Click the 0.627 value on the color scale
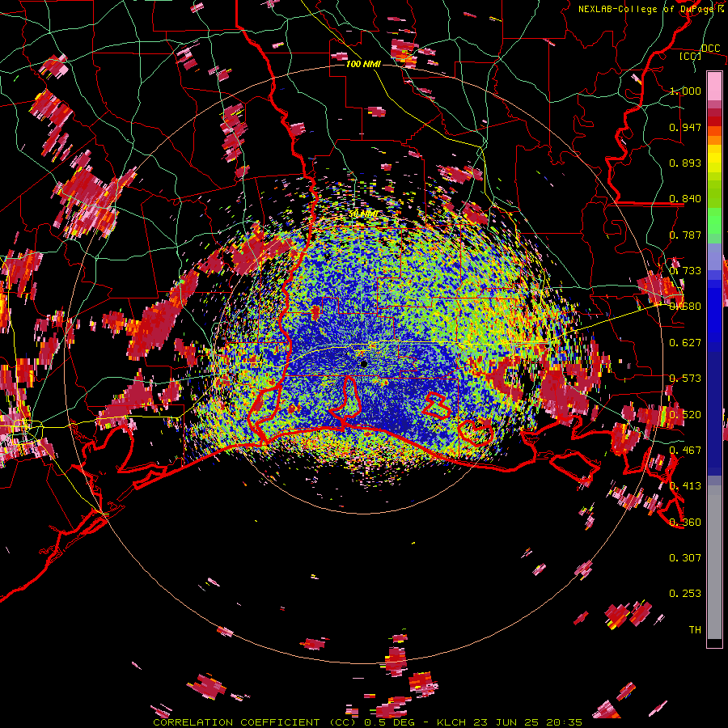Image resolution: width=728 pixels, height=728 pixels. (x=685, y=343)
